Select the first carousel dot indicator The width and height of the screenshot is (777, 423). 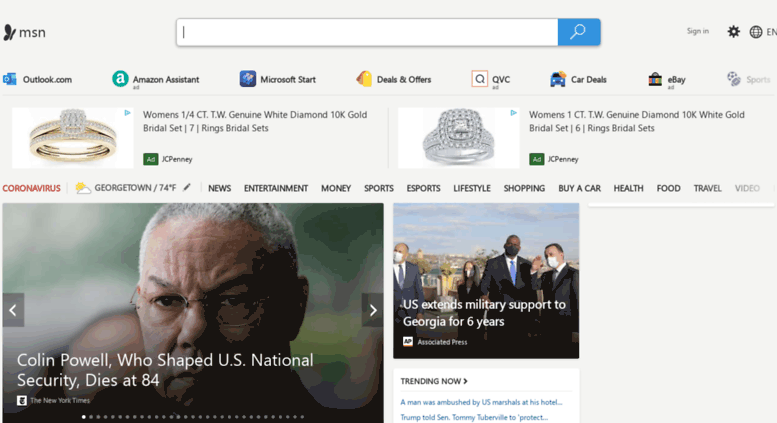[83, 417]
